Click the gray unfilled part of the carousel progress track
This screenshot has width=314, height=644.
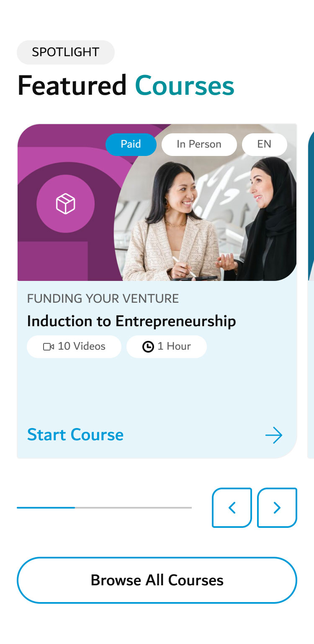(133, 508)
